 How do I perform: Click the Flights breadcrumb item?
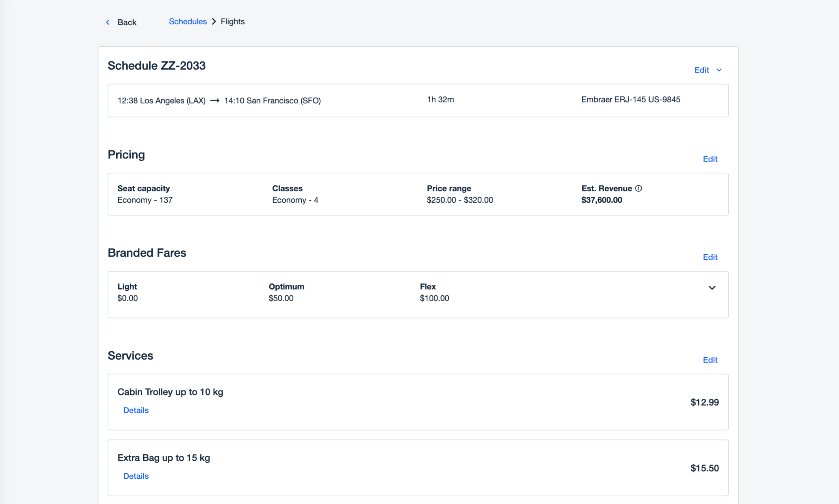pyautogui.click(x=233, y=22)
